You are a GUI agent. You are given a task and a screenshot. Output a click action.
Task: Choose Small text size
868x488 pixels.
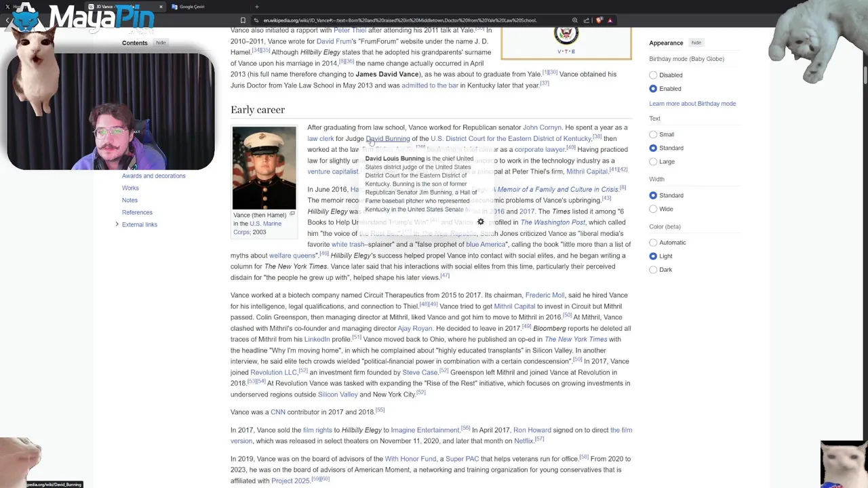653,134
